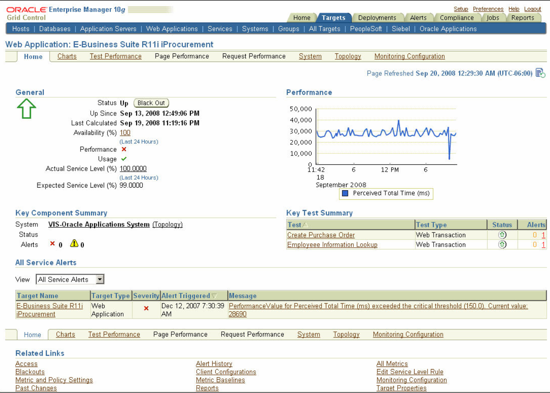This screenshot has width=550, height=393.
Task: Click the Black Out button
Action: coord(151,103)
